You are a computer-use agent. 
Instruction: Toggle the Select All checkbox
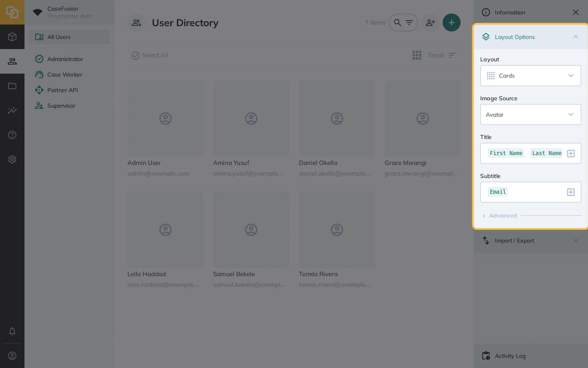[136, 55]
